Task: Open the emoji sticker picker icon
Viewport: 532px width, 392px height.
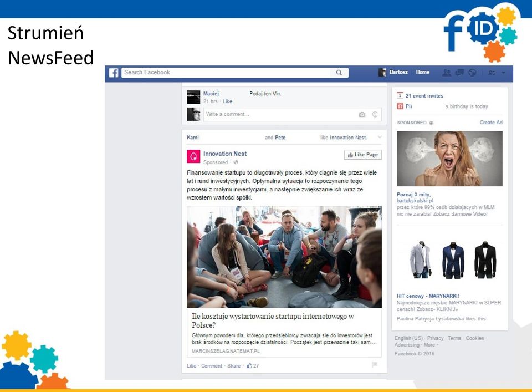Action: tap(375, 114)
